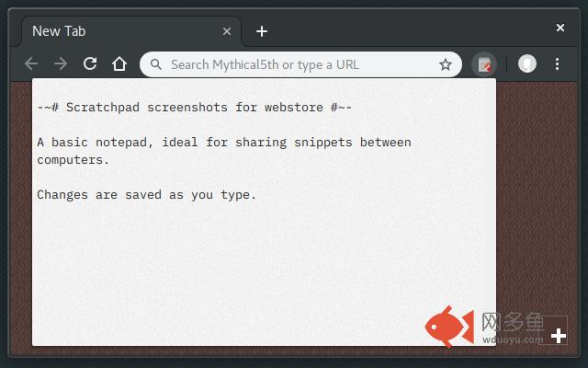Open the browser three-dot menu

tap(558, 63)
